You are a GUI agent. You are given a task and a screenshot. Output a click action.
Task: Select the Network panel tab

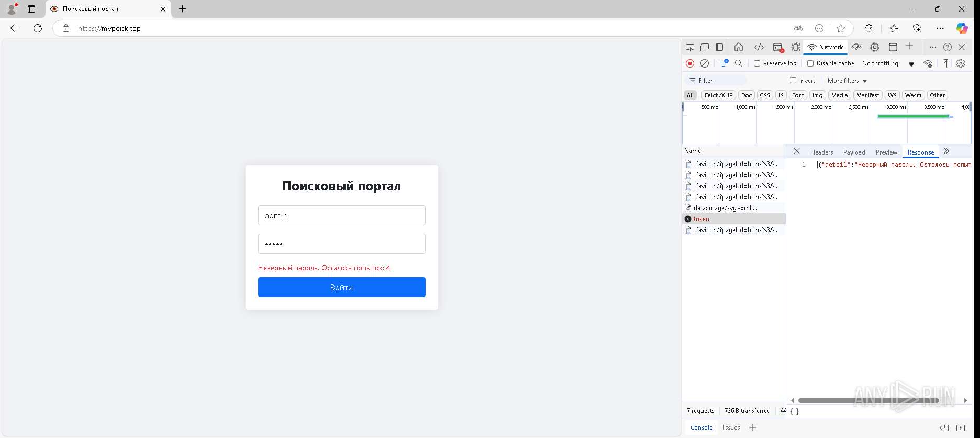[826, 47]
